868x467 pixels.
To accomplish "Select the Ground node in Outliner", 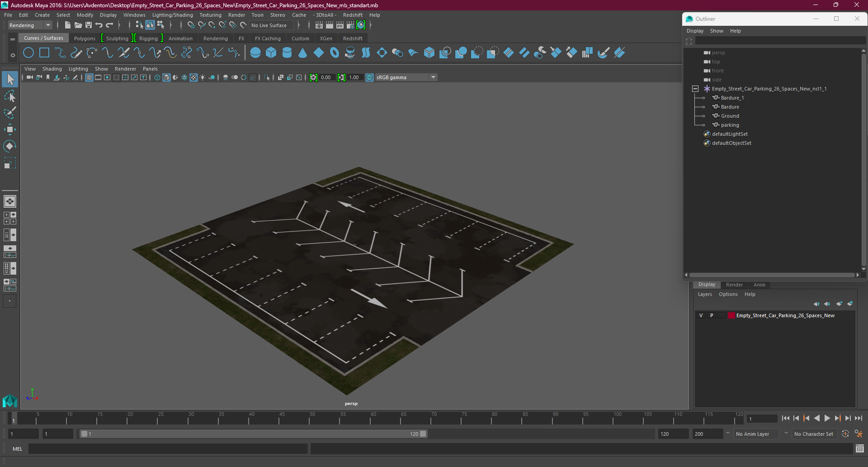I will 730,116.
